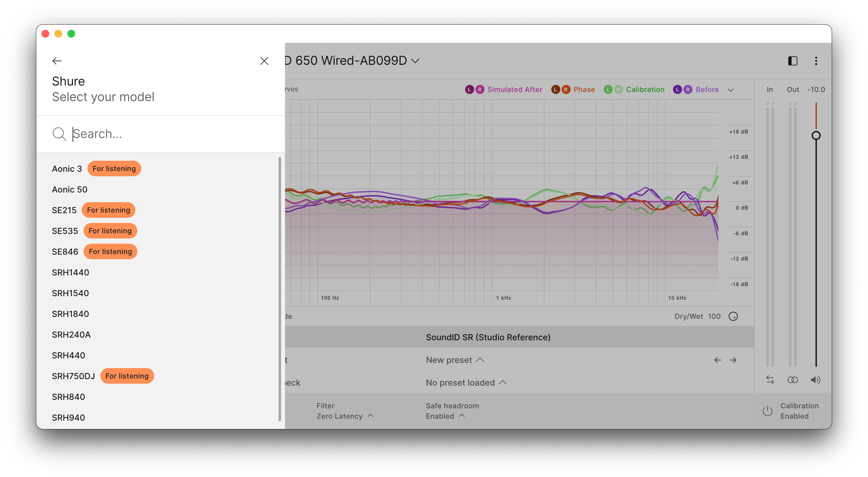Close the Shure model selection panel
Screen dimensions: 868x477
click(x=264, y=61)
